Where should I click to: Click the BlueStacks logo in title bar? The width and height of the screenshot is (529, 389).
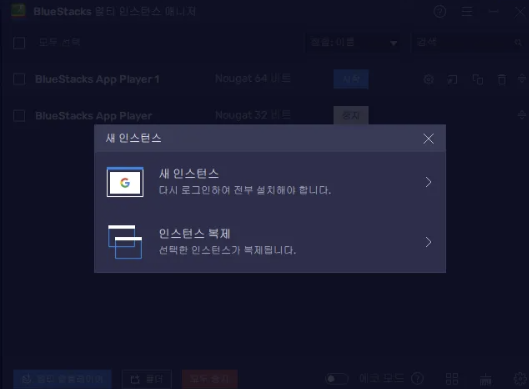coord(18,11)
